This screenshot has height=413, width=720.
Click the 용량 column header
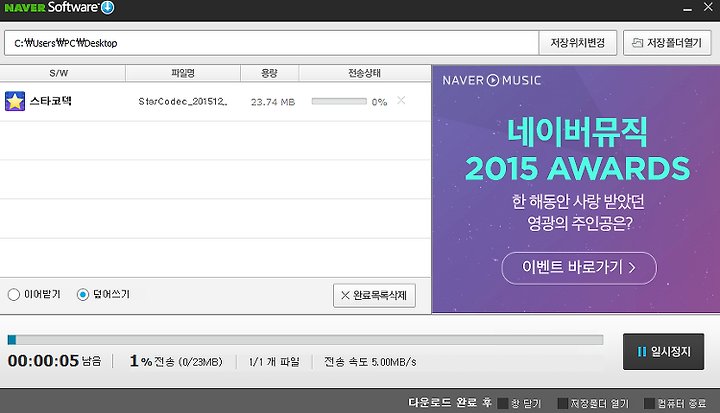coord(270,73)
